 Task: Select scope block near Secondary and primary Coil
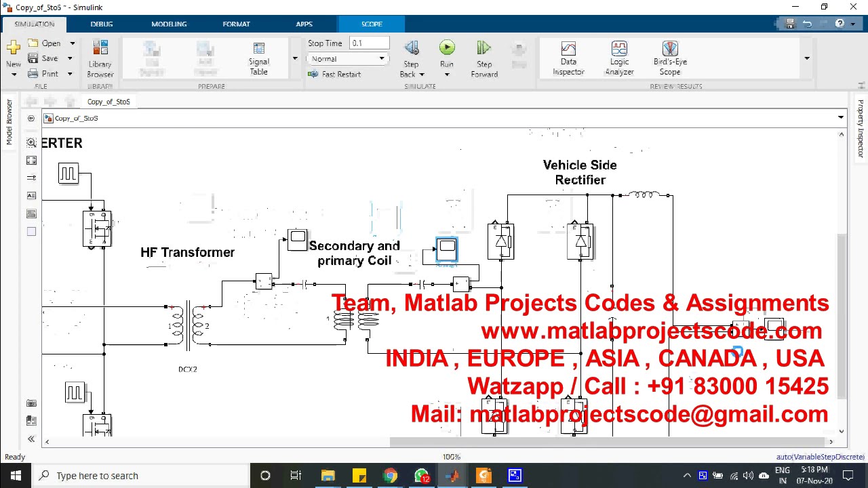coord(297,239)
